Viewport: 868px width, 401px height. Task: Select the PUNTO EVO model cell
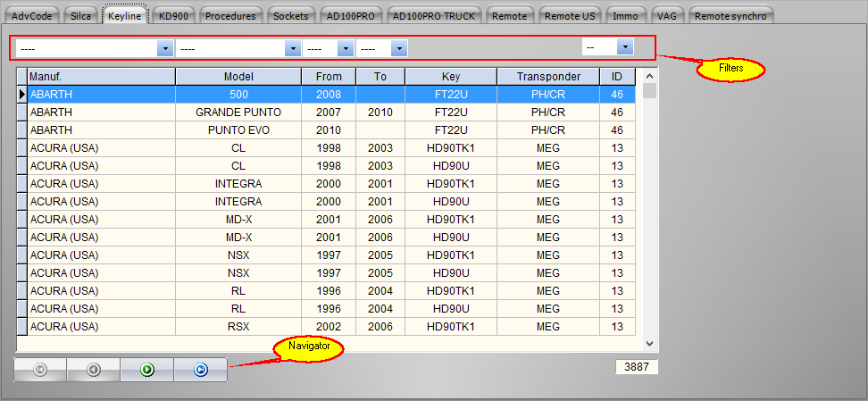pyautogui.click(x=238, y=130)
